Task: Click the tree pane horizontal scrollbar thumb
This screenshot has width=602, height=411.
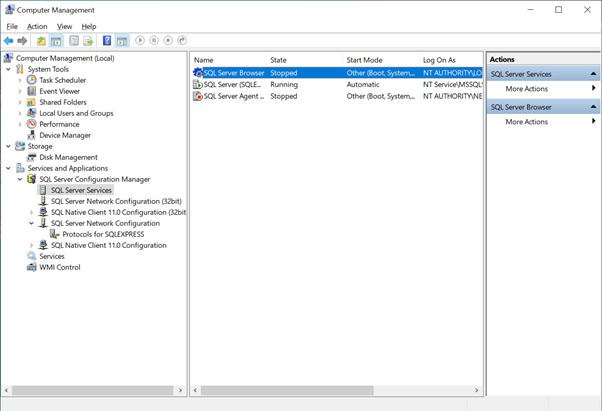Action: pos(93,390)
